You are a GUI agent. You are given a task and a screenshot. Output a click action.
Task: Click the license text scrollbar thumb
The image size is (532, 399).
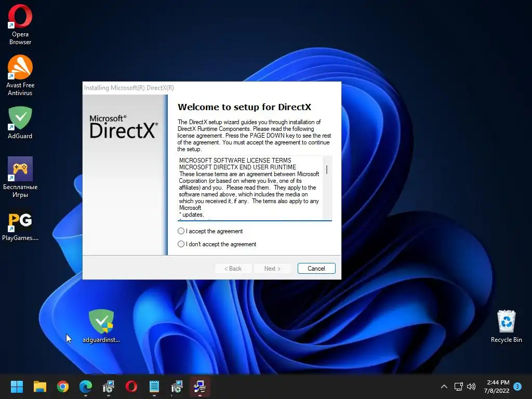(327, 169)
